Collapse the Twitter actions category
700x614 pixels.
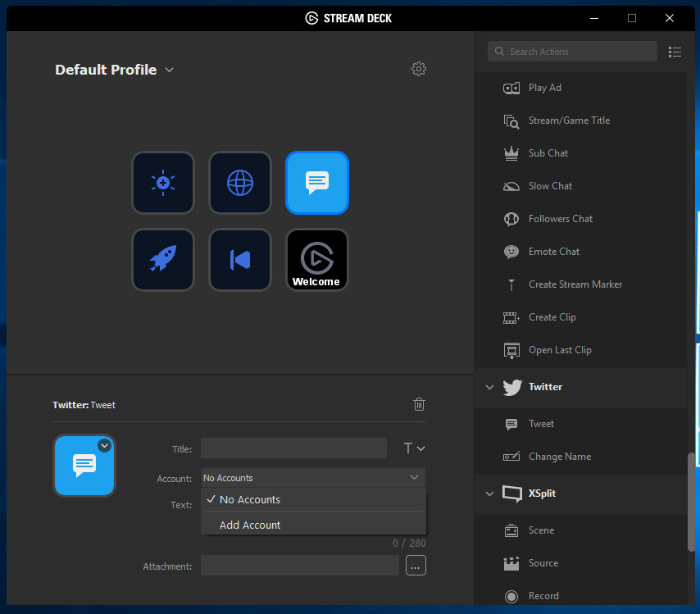tap(489, 387)
